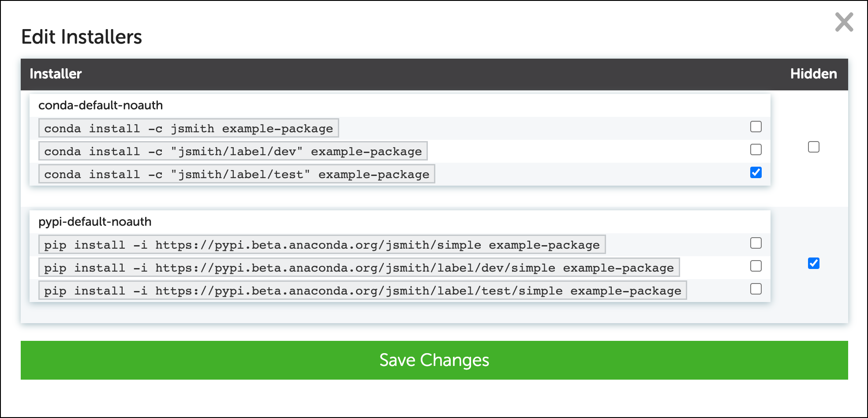Click the Hidden column header

pyautogui.click(x=814, y=74)
